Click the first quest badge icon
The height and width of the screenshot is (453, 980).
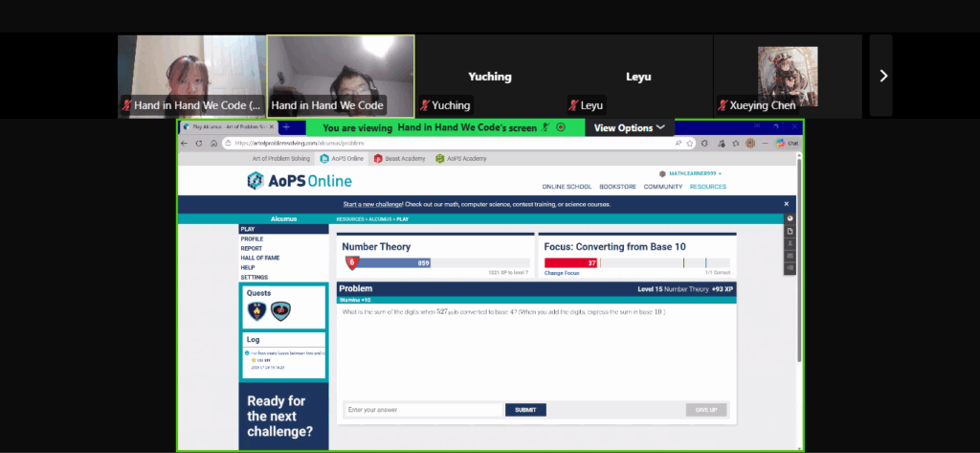(x=257, y=310)
